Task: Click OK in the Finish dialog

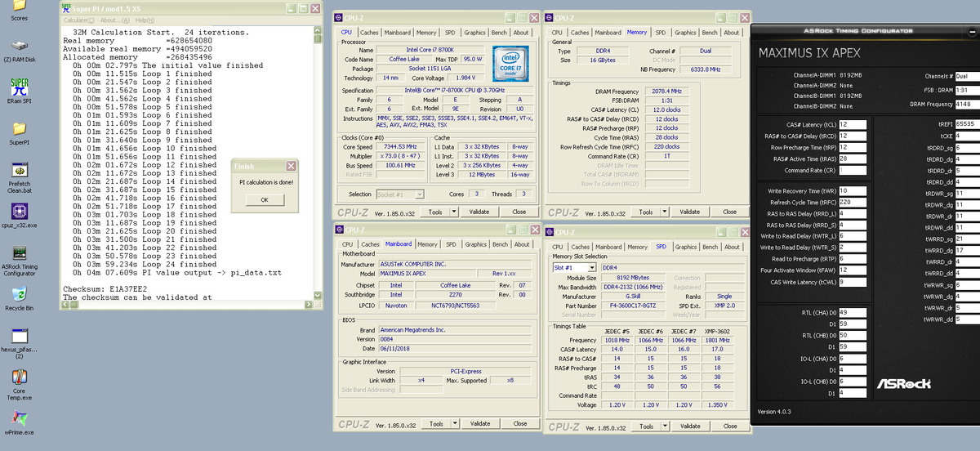Action: pyautogui.click(x=264, y=199)
